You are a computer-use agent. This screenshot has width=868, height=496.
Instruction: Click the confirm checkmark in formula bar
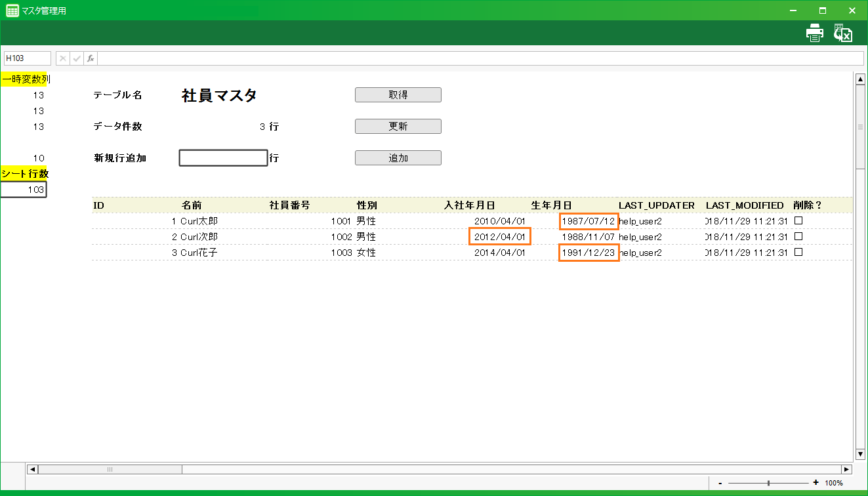[77, 58]
